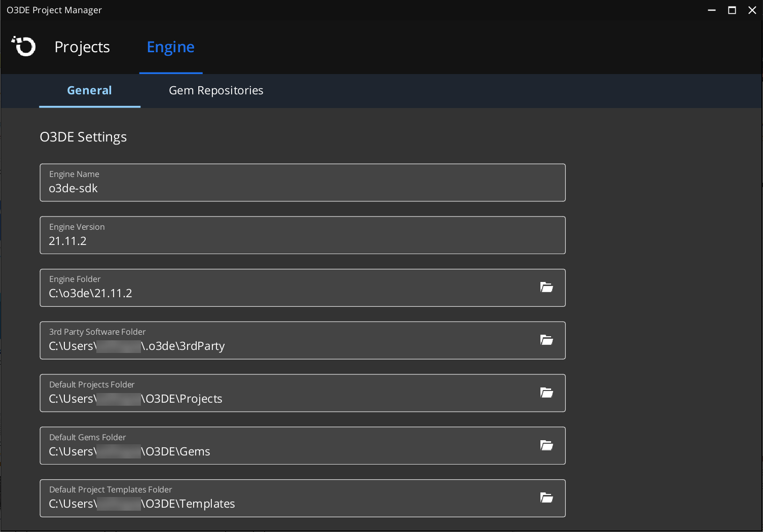The width and height of the screenshot is (763, 532).
Task: Open folder picker for Default Project Templates Folder
Action: [x=547, y=498]
